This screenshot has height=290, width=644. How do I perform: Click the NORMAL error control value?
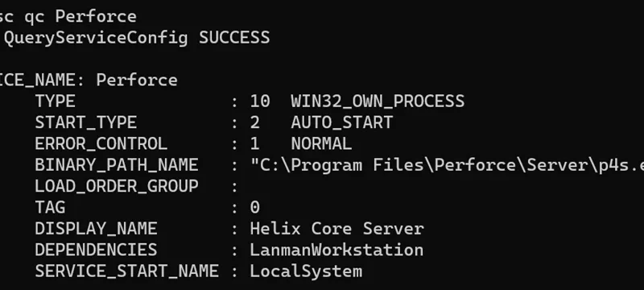pos(321,143)
